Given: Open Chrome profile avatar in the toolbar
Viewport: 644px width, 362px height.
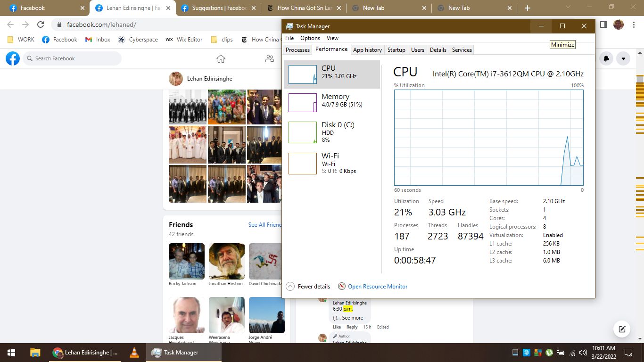Looking at the screenshot, I should 619,25.
